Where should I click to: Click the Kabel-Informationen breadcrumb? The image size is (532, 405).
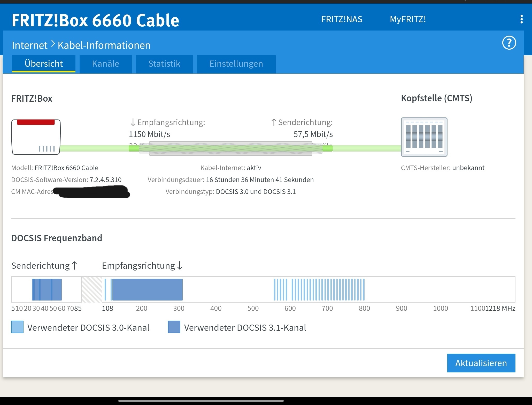pos(104,45)
